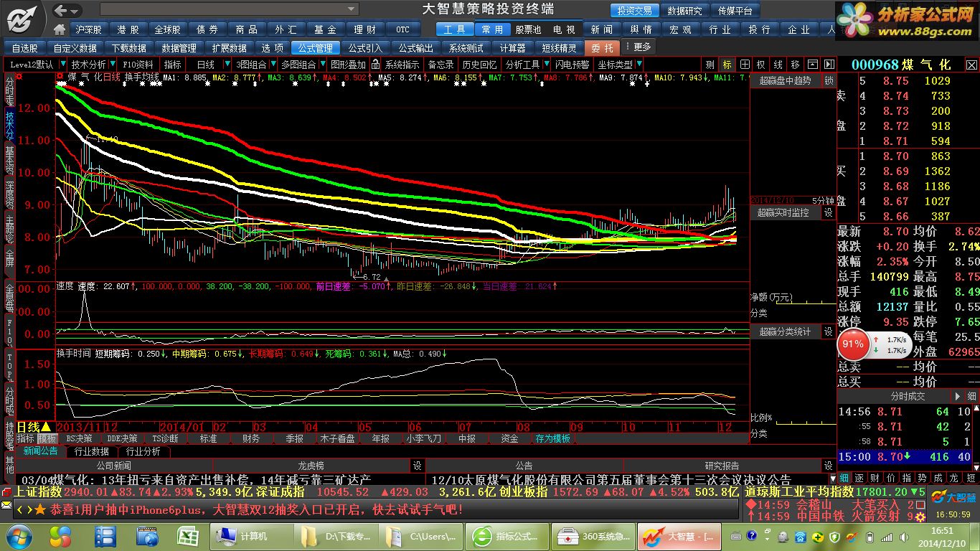Select 技术分 in the left sidebar
980x551 pixels.
click(x=9, y=125)
